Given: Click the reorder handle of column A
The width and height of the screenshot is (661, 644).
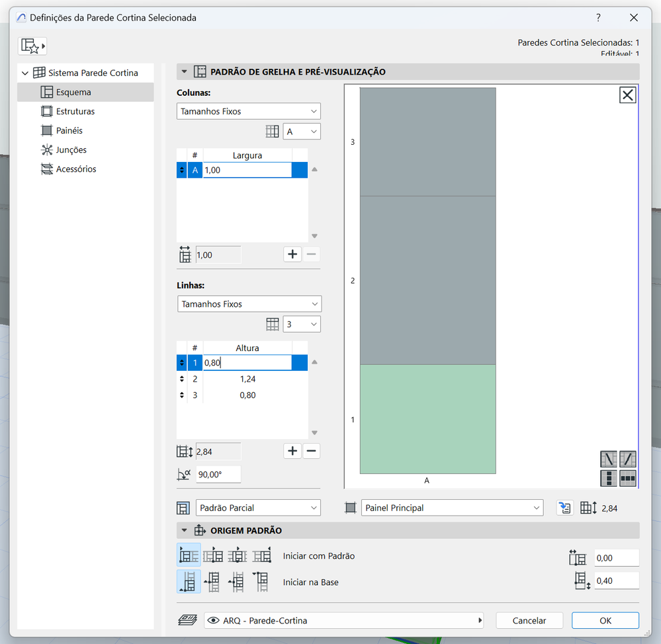Looking at the screenshot, I should tap(182, 170).
